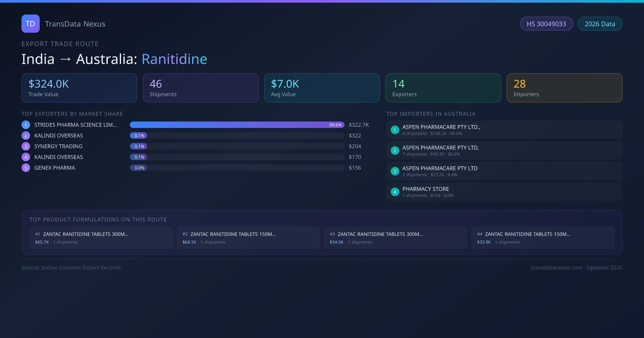This screenshot has width=644, height=338.
Task: Select the 14 Exporters stat card
Action: pyautogui.click(x=443, y=88)
